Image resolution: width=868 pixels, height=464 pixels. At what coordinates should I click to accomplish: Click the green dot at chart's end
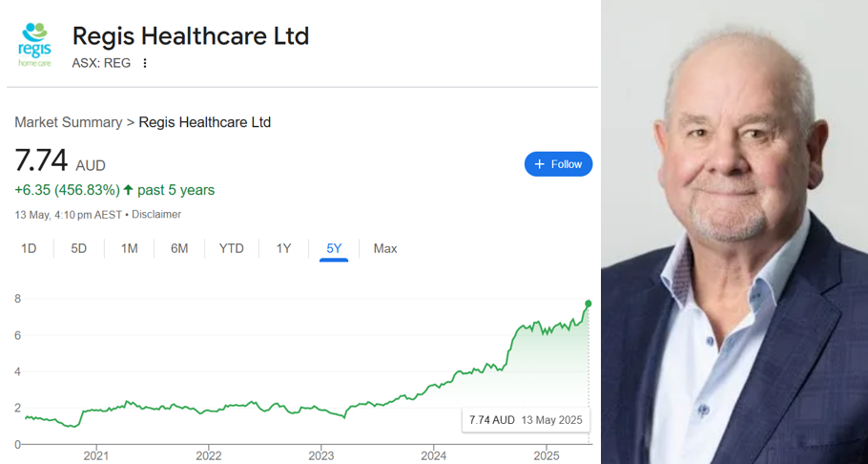click(x=589, y=304)
